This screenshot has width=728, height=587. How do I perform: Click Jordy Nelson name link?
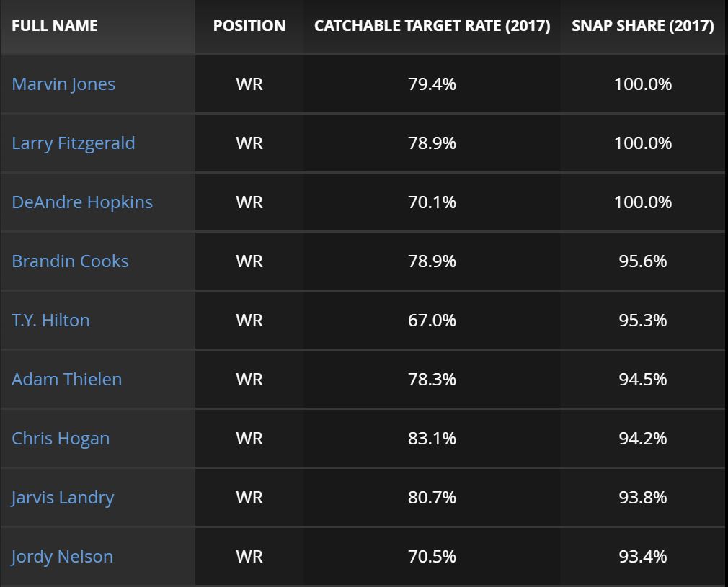click(x=62, y=557)
